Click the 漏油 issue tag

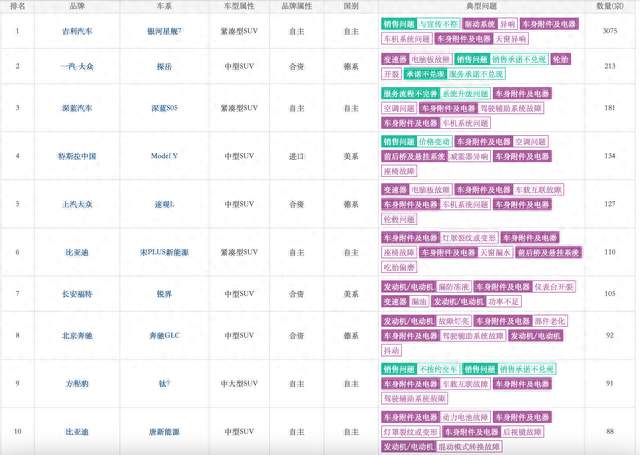[x=419, y=302]
